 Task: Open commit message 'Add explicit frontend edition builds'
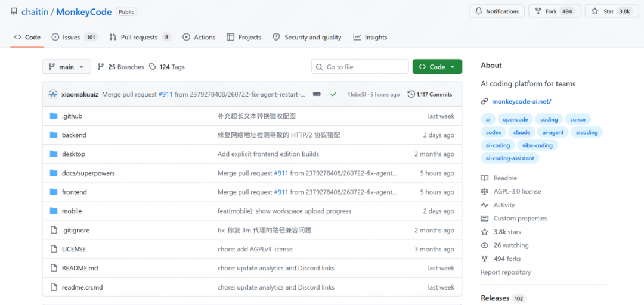pos(268,154)
